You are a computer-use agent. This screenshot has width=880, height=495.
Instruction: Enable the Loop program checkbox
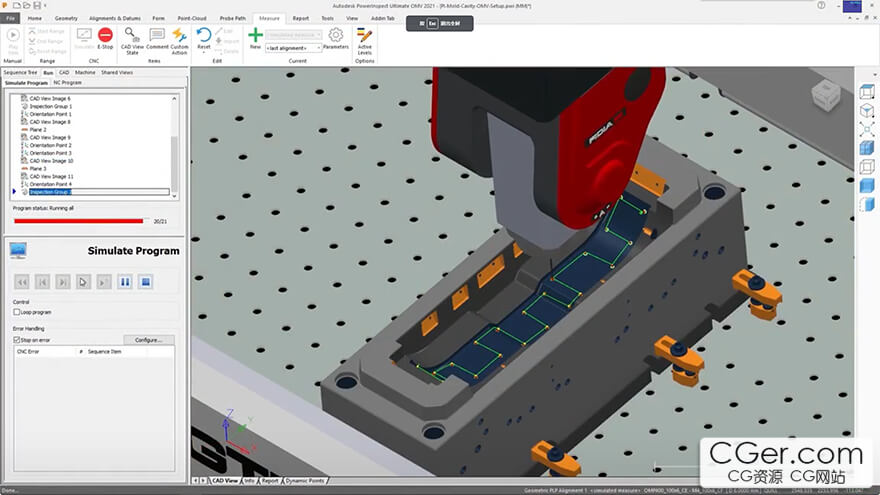point(16,312)
